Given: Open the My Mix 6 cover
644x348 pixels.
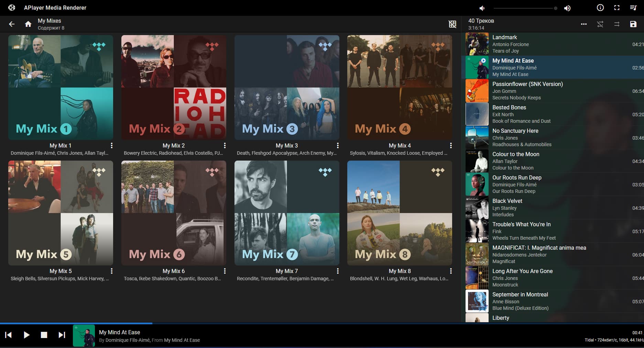Looking at the screenshot, I should coord(174,213).
